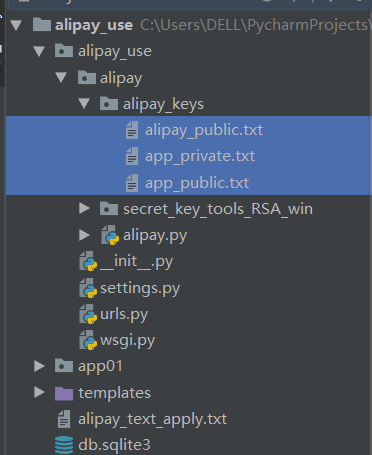Select the inner alipay_use package folder
Screen dimensions: 372x455
click(115, 52)
